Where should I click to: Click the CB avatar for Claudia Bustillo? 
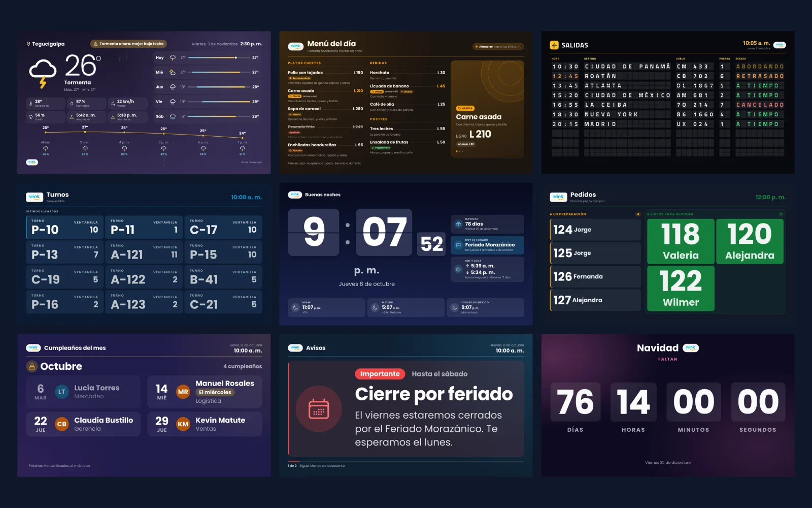(62, 424)
